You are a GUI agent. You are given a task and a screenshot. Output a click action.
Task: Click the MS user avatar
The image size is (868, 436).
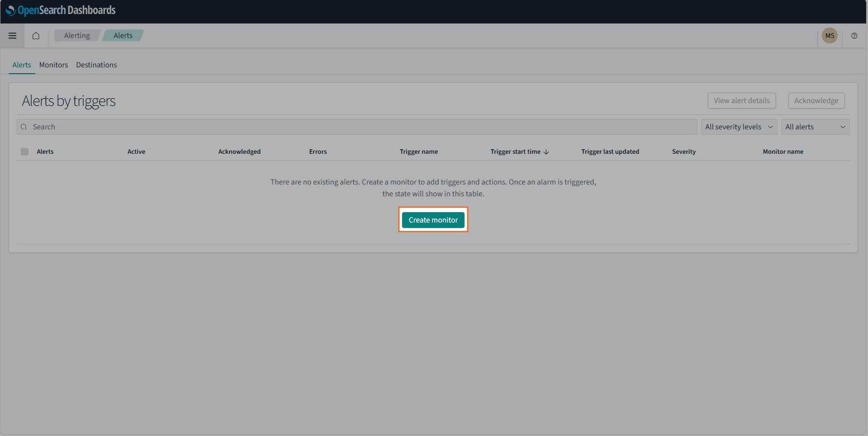[x=830, y=36]
